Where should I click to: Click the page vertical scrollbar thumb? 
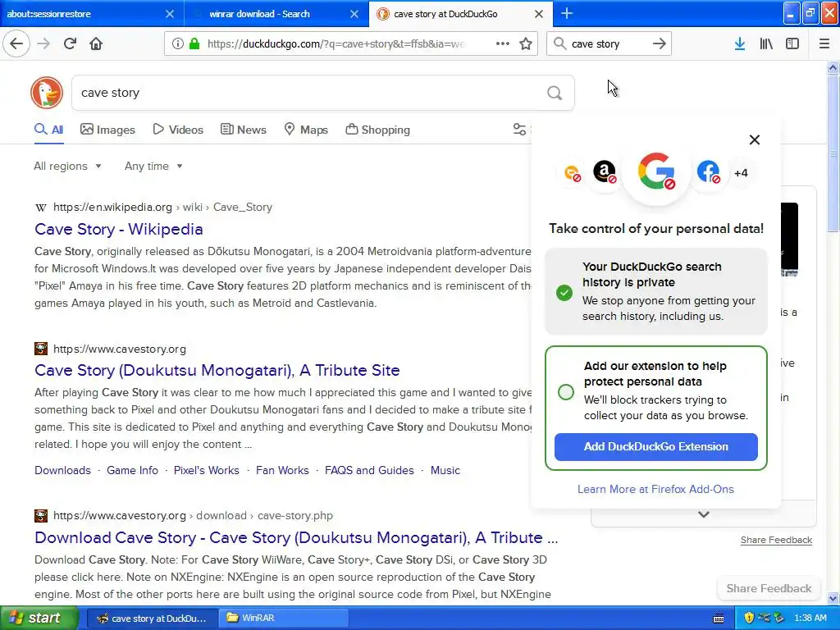click(x=833, y=153)
